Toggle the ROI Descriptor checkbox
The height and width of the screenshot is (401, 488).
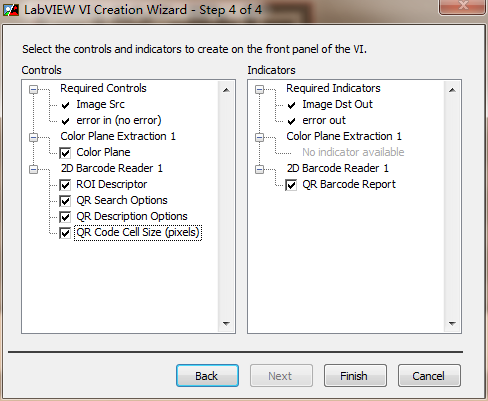click(x=65, y=185)
